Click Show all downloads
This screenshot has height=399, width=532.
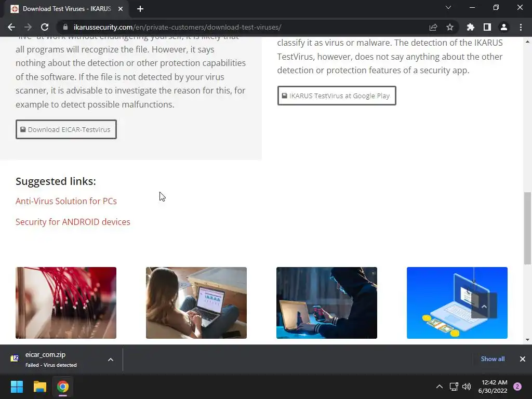pos(493,359)
